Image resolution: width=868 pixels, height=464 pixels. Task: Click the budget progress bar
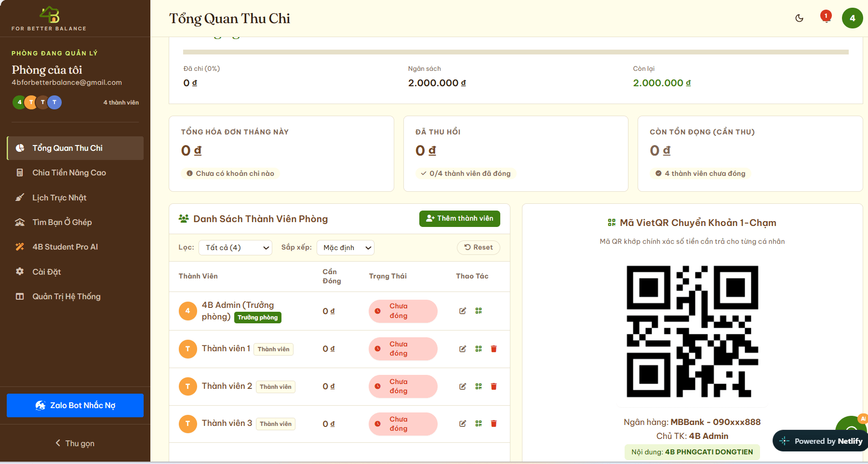(516, 52)
